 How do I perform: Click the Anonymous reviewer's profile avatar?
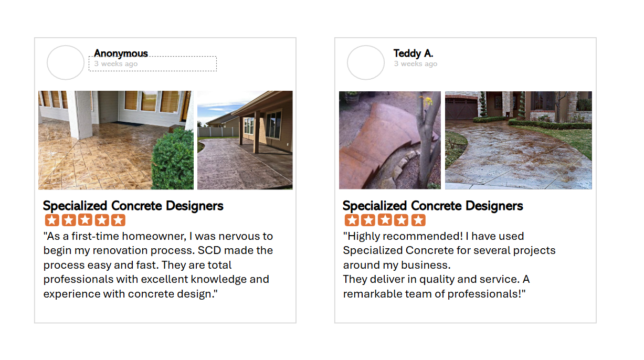(x=66, y=62)
